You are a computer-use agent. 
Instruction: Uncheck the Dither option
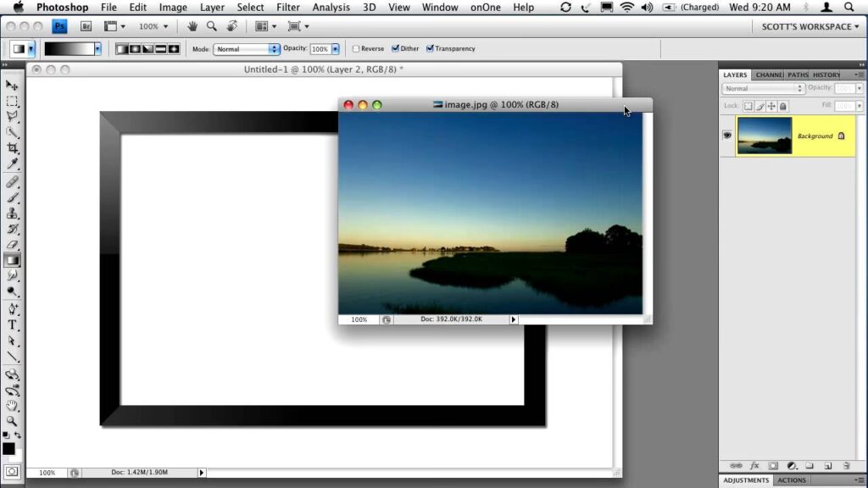pos(396,49)
